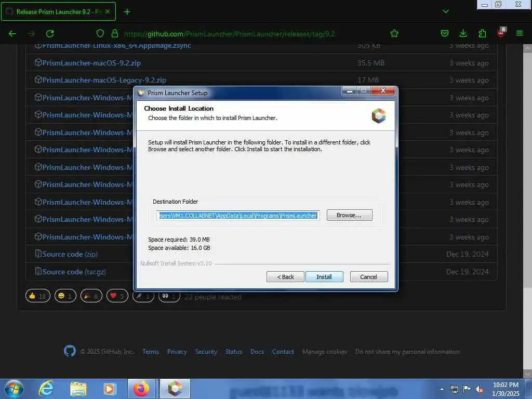This screenshot has height=399, width=532.
Task: Open new browser tab
Action: pyautogui.click(x=127, y=12)
